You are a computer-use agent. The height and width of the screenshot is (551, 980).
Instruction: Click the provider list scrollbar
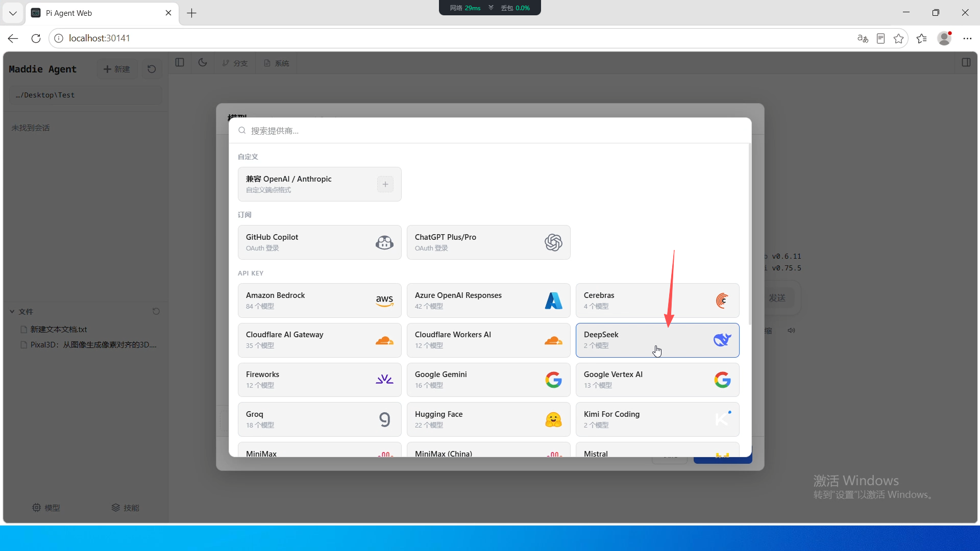tap(749, 235)
